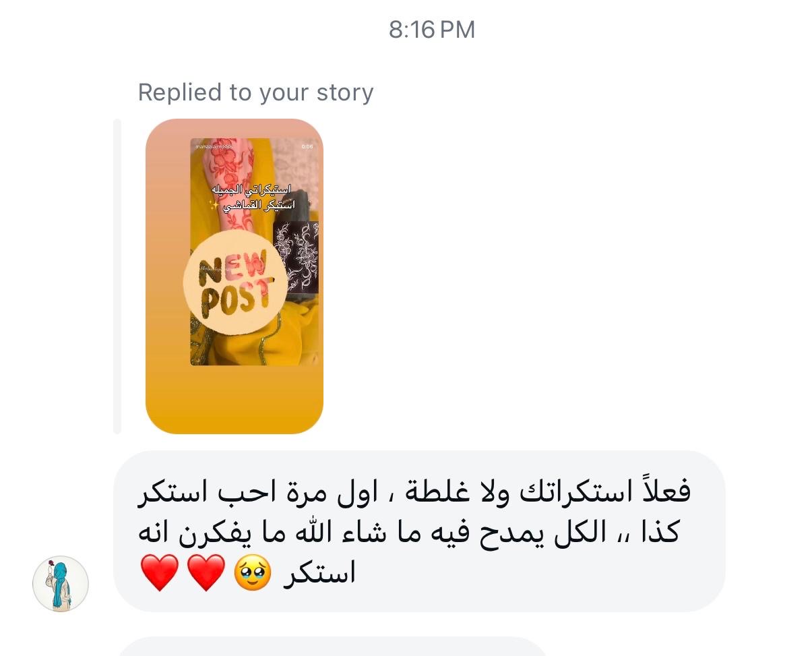This screenshot has width=812, height=656.
Task: Tap the pleading face emoji in message
Action: point(253,574)
